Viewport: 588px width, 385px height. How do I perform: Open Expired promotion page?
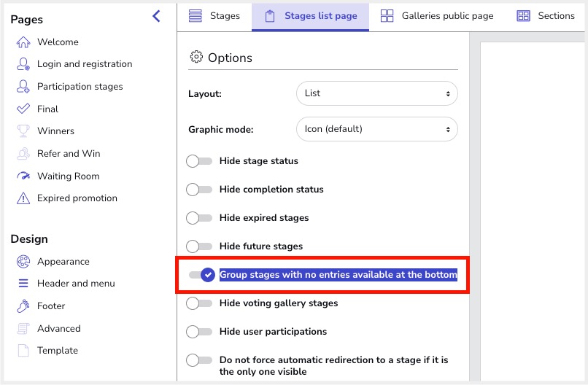77,198
